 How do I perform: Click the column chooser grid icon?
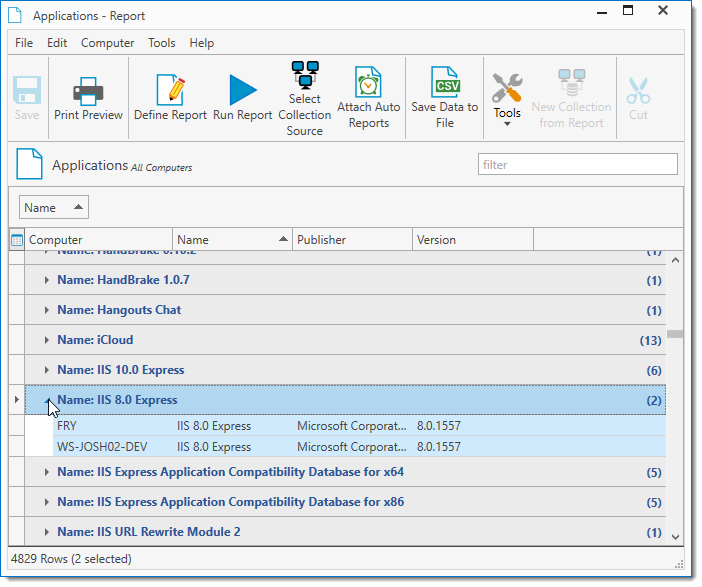[17, 240]
